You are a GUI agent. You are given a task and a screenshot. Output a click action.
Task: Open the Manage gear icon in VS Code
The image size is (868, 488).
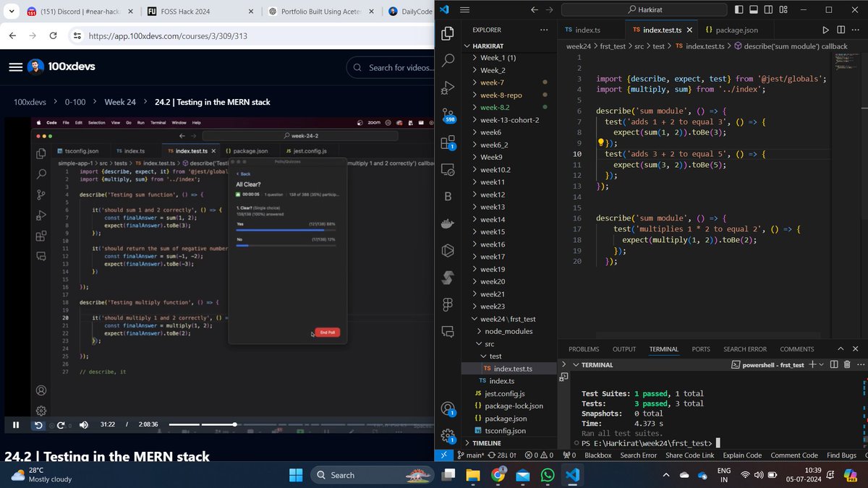(448, 435)
